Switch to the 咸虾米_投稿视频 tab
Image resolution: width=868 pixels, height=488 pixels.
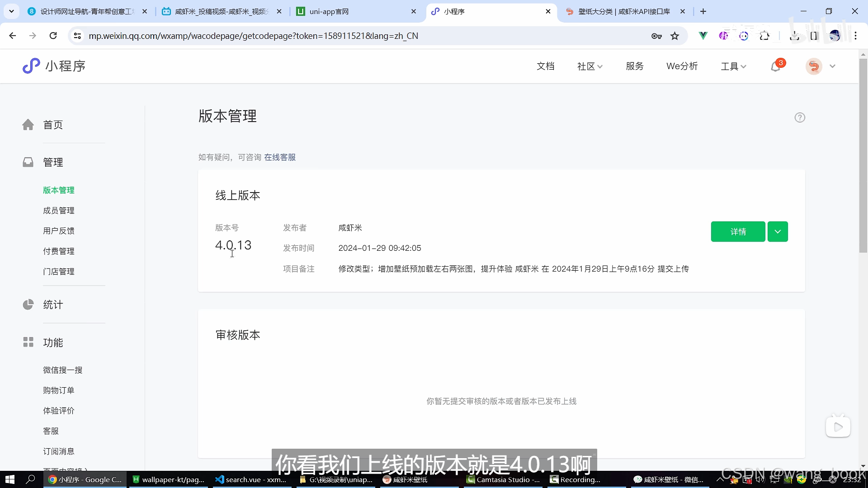pos(222,11)
